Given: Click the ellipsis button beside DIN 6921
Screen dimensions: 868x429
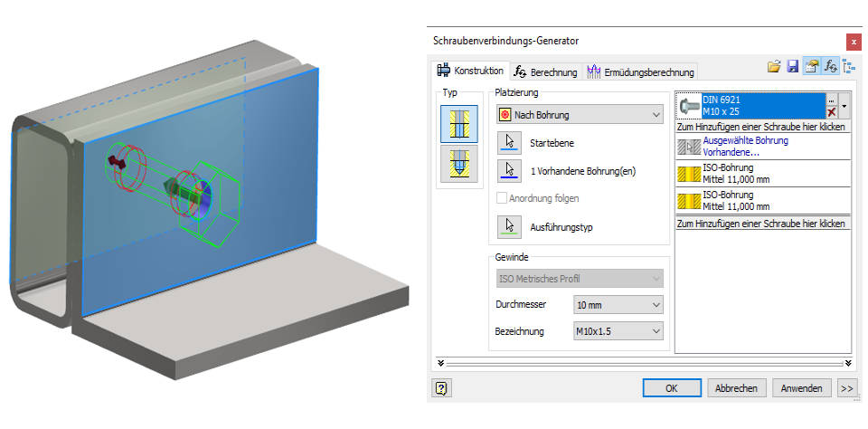Looking at the screenshot, I should coord(831,100).
